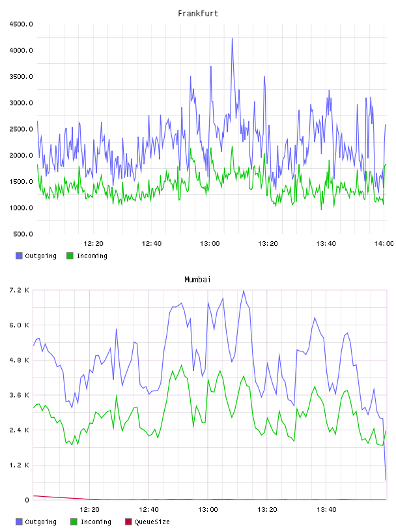Click the 4500.0 y-axis label in Frankfurt chart

pyautogui.click(x=21, y=24)
